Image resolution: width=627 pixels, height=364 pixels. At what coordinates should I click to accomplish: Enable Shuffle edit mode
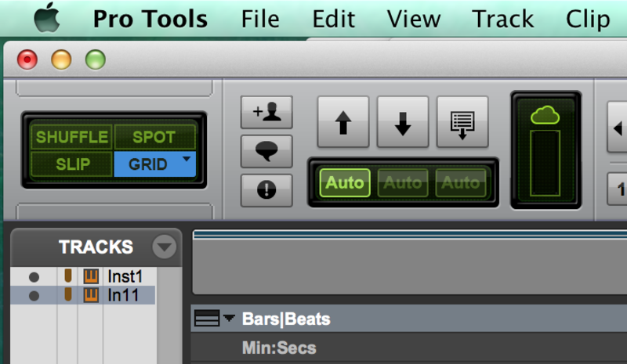coord(72,137)
